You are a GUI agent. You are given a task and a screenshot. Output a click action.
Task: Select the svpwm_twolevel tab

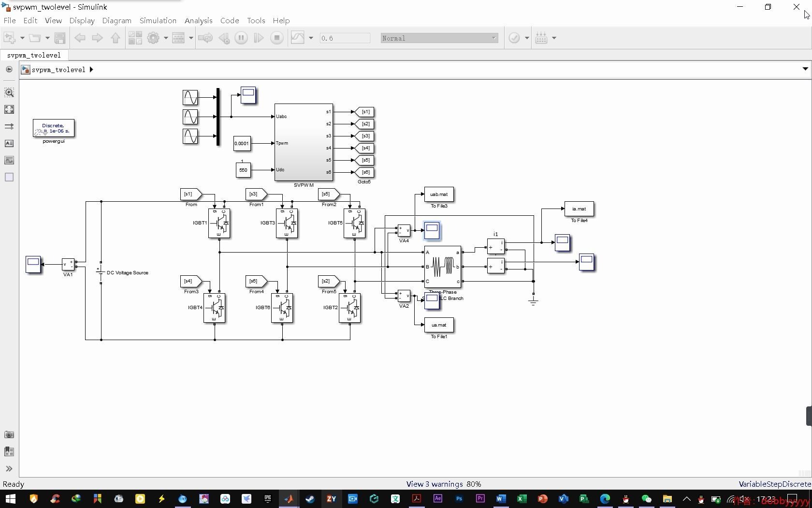[34, 55]
